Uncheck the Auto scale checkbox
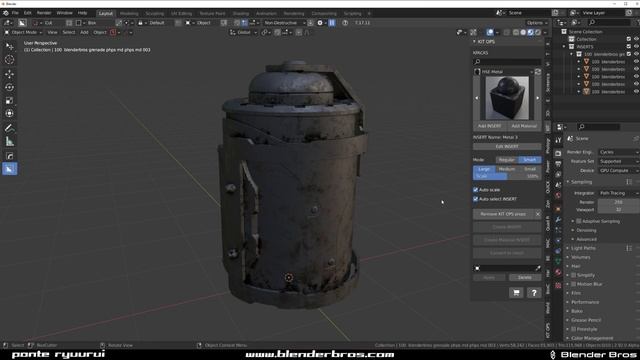The image size is (640, 360). pyautogui.click(x=476, y=190)
